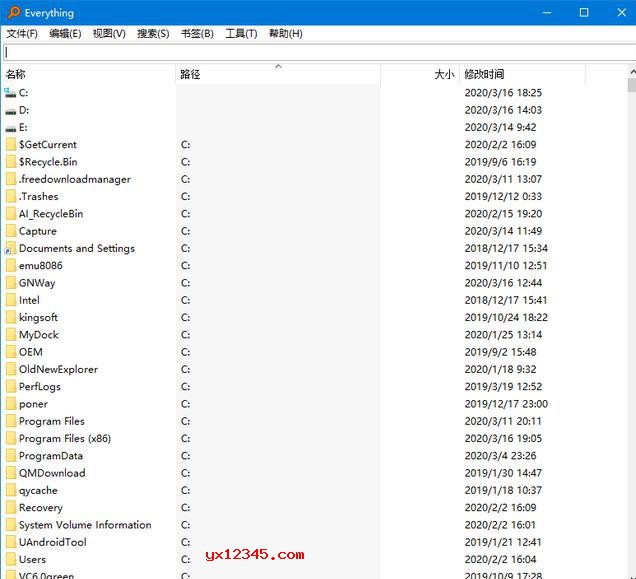
Task: Open the 工具(T) menu
Action: click(241, 34)
